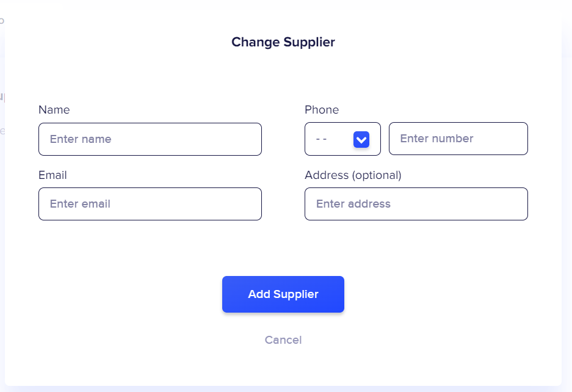Click the Name field label
Image resolution: width=572 pixels, height=392 pixels.
point(54,110)
